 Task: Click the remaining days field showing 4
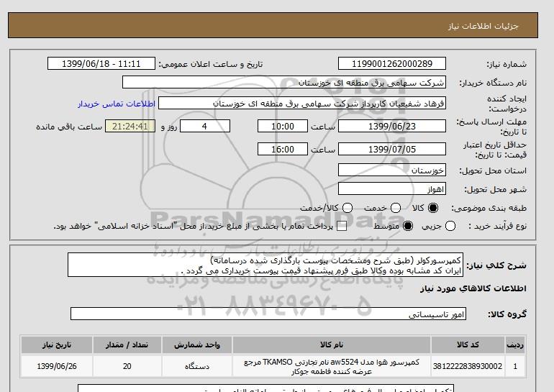point(205,126)
